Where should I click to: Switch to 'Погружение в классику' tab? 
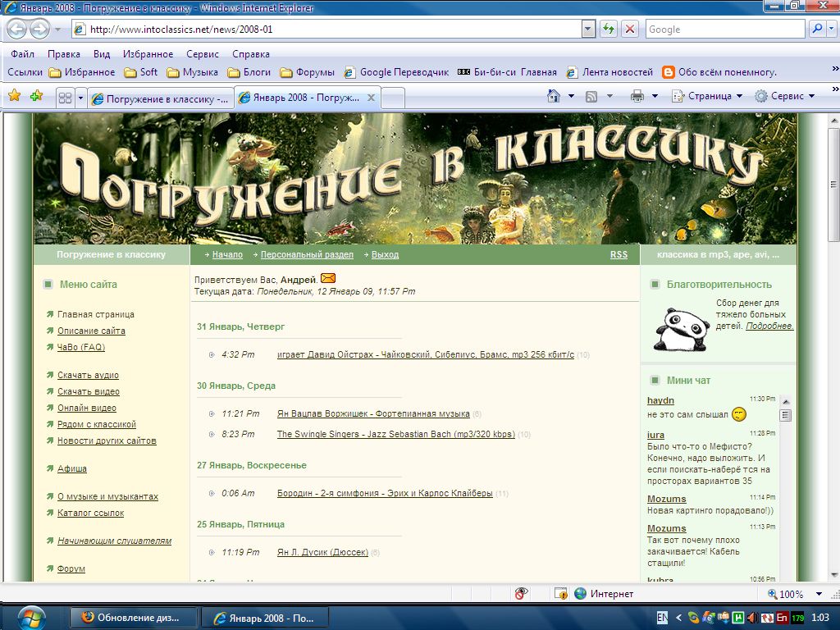161,98
